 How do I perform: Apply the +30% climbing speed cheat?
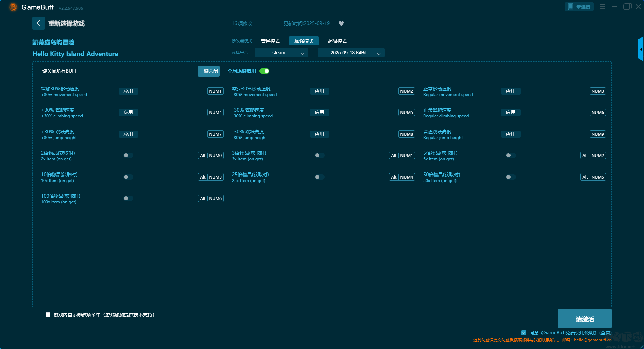coord(128,112)
